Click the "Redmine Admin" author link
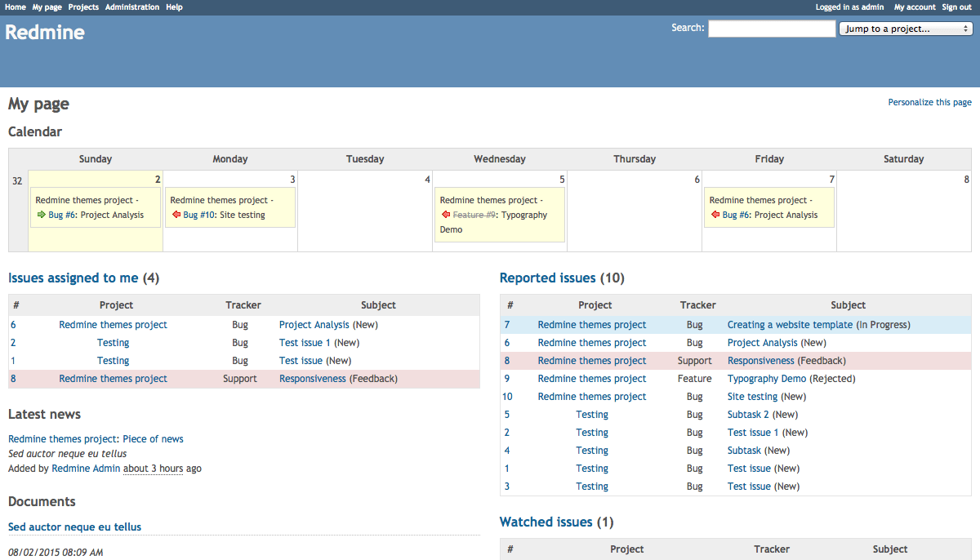The width and height of the screenshot is (980, 560). tap(86, 469)
